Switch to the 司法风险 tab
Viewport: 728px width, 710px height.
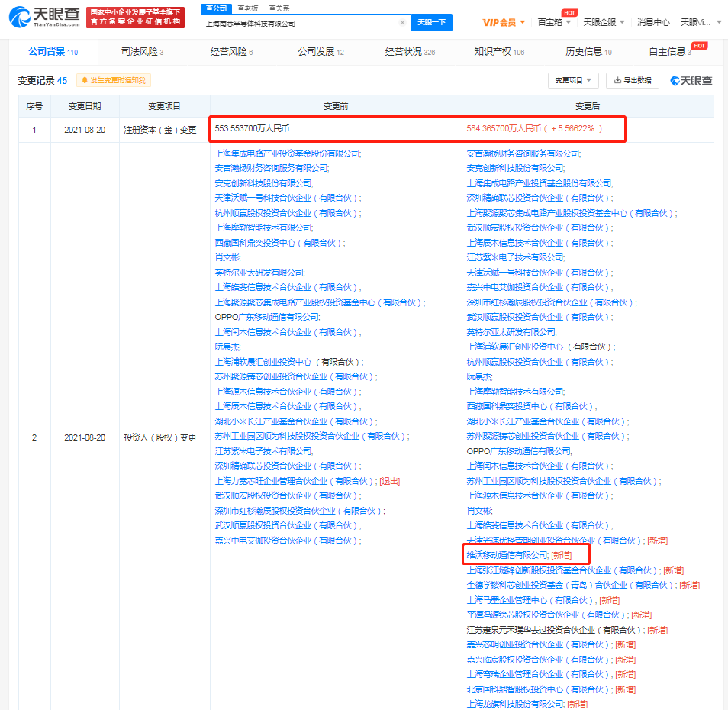click(142, 52)
